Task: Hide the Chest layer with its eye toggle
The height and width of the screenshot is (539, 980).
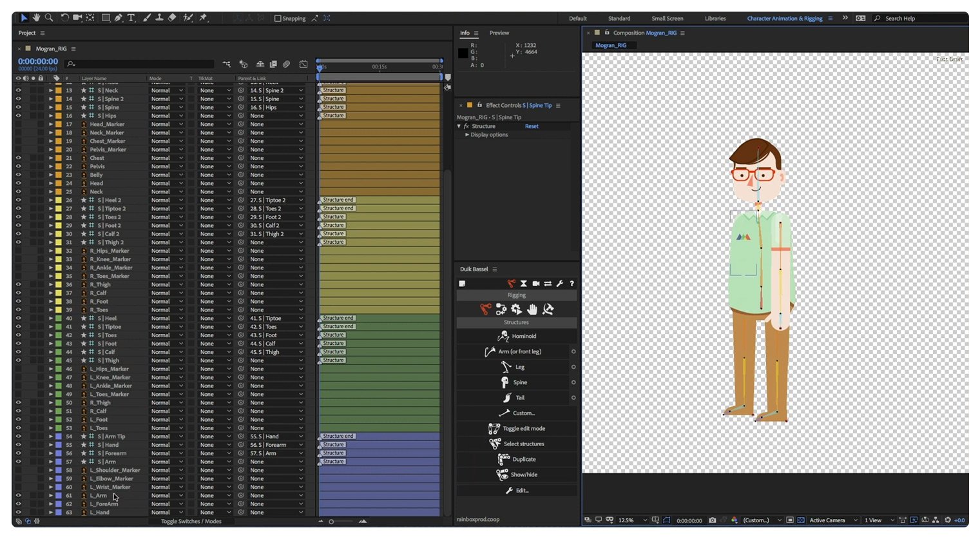Action: [19, 158]
